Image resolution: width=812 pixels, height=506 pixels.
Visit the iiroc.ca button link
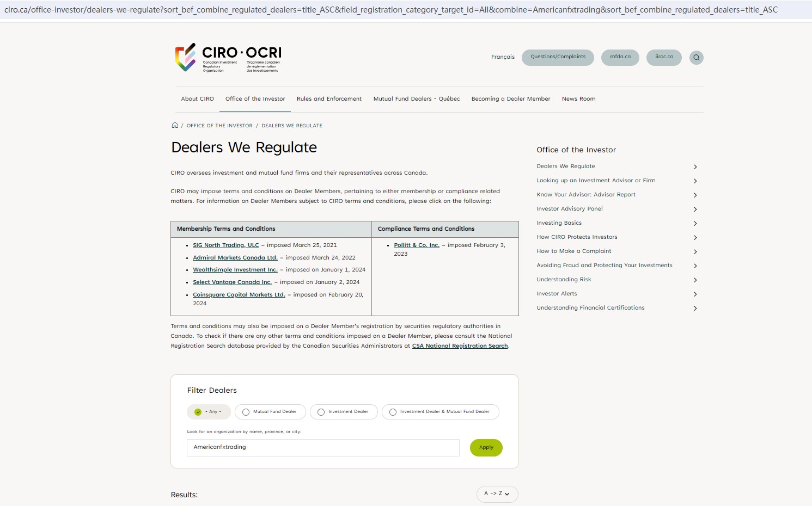[664, 57]
